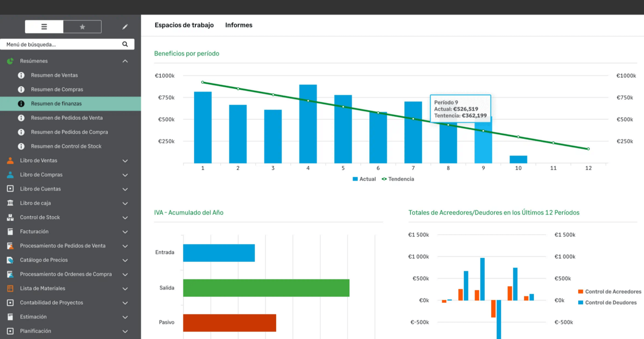
Task: Open Resumen de Control de Stock
Action: 66,146
